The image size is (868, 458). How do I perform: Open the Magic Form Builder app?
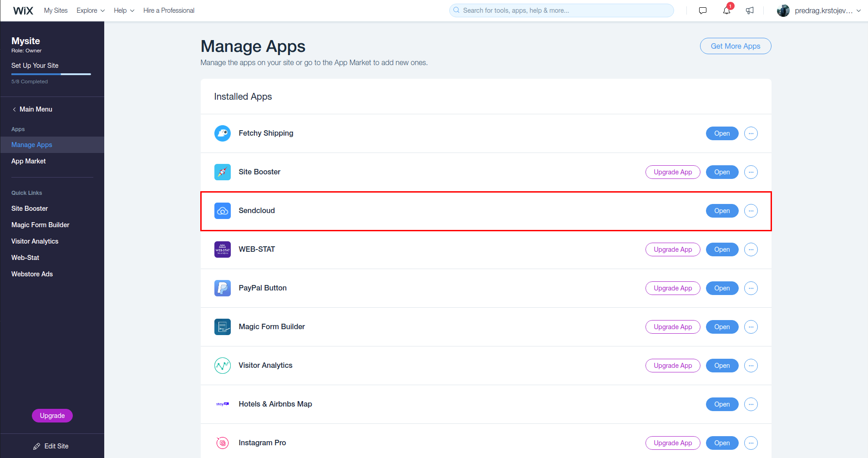722,327
